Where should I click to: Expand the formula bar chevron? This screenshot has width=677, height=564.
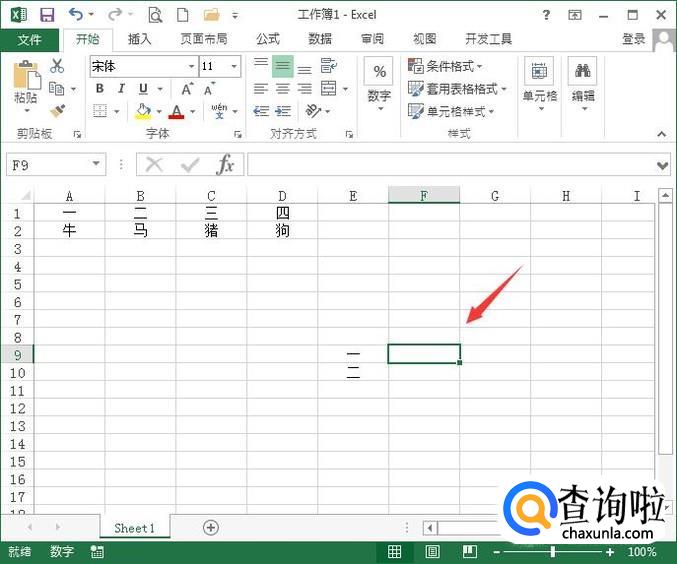(x=662, y=165)
